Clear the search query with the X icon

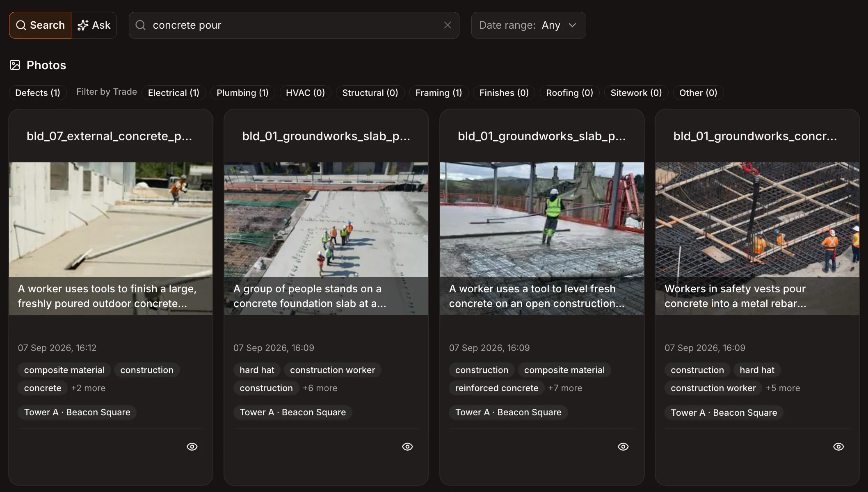pyautogui.click(x=448, y=25)
